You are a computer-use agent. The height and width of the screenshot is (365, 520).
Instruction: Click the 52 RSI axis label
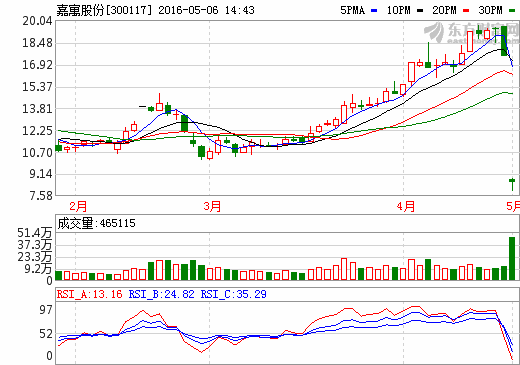tap(46, 334)
